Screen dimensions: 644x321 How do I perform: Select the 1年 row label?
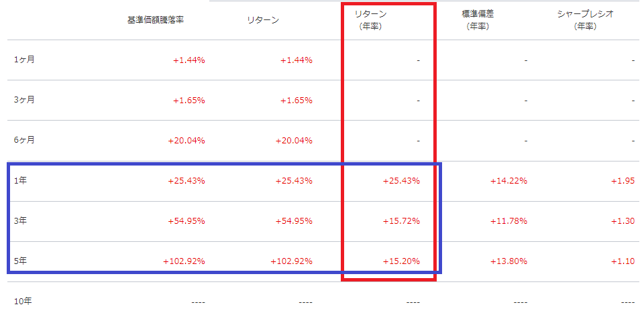point(20,180)
